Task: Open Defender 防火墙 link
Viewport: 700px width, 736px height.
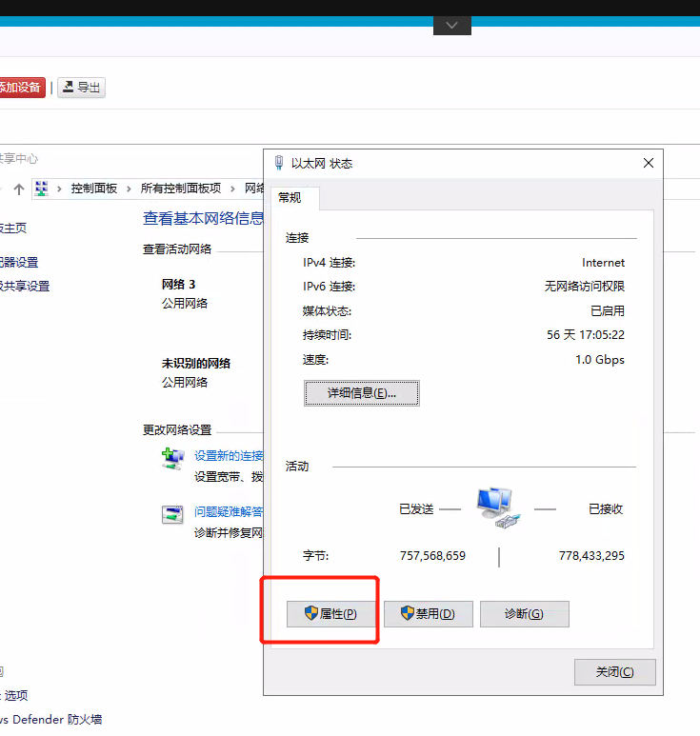Action: [50, 719]
